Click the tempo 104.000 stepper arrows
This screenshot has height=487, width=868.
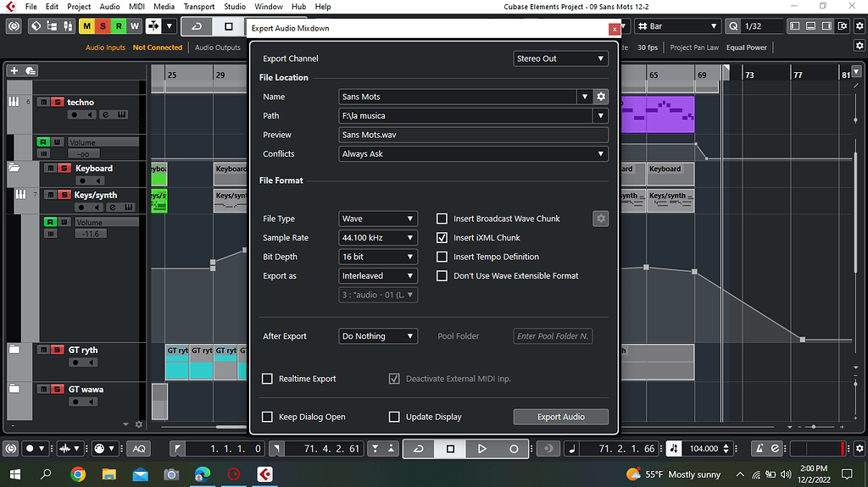tap(726, 449)
